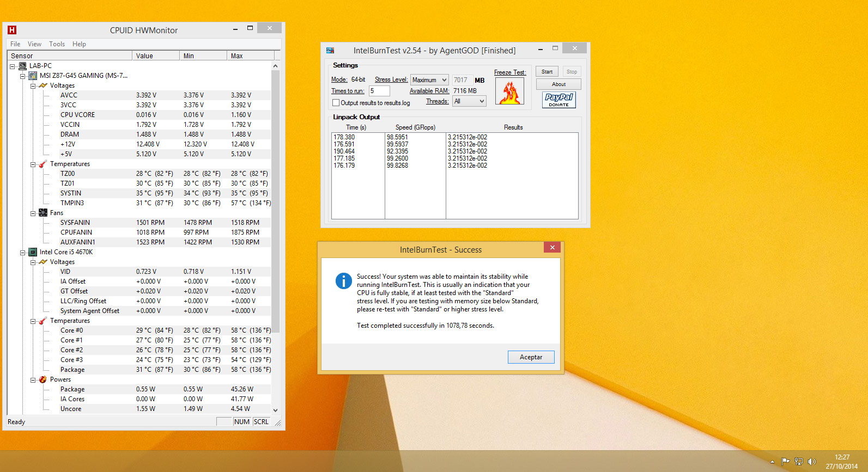Open the Help menu in HWMonitor
This screenshot has height=472, width=868.
[x=79, y=44]
